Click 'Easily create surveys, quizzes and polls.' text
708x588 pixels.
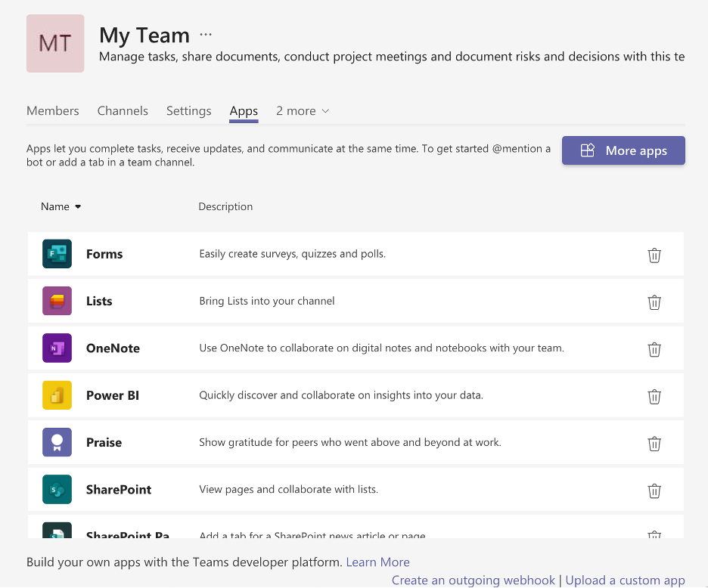(x=293, y=254)
